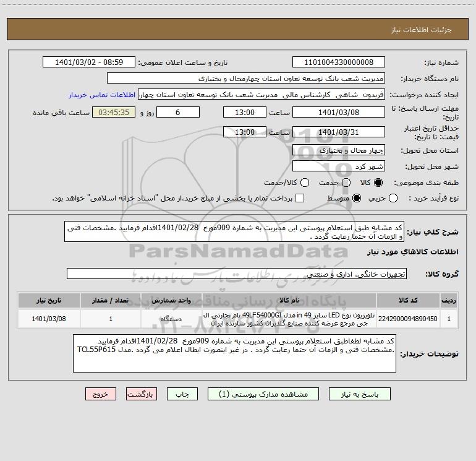
Task: Select the کالا radio button
Action: (378, 183)
